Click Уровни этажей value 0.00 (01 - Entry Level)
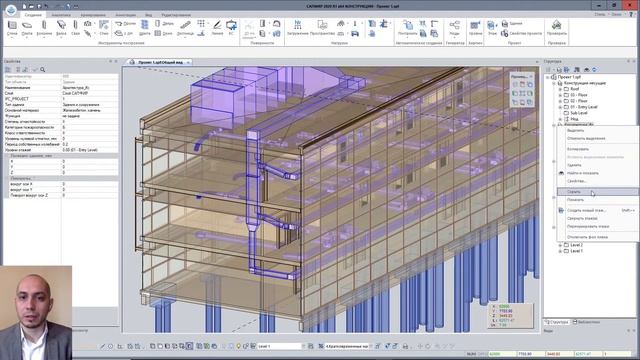The image size is (640, 360). pos(90,150)
